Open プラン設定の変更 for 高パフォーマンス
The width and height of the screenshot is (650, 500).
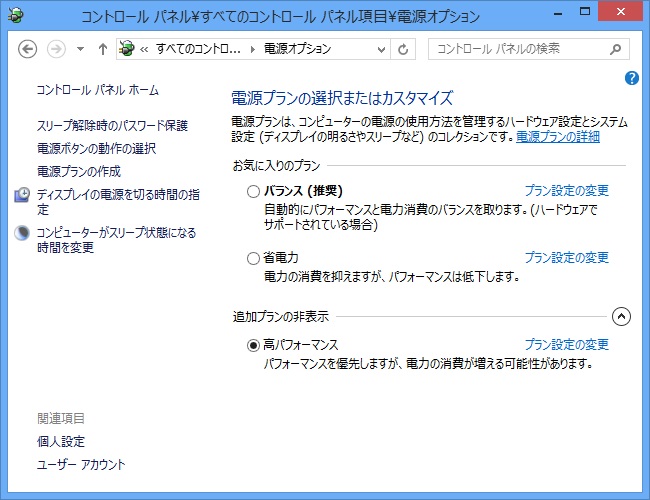click(x=566, y=345)
